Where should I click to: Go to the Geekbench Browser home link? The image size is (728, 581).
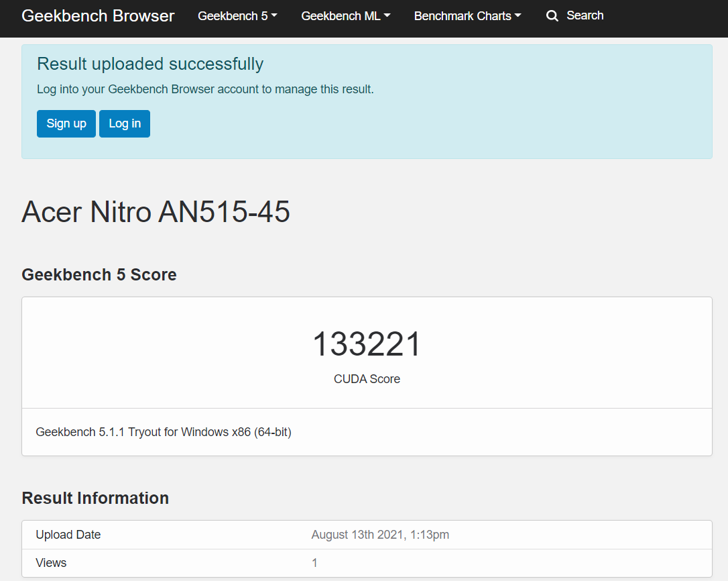98,16
